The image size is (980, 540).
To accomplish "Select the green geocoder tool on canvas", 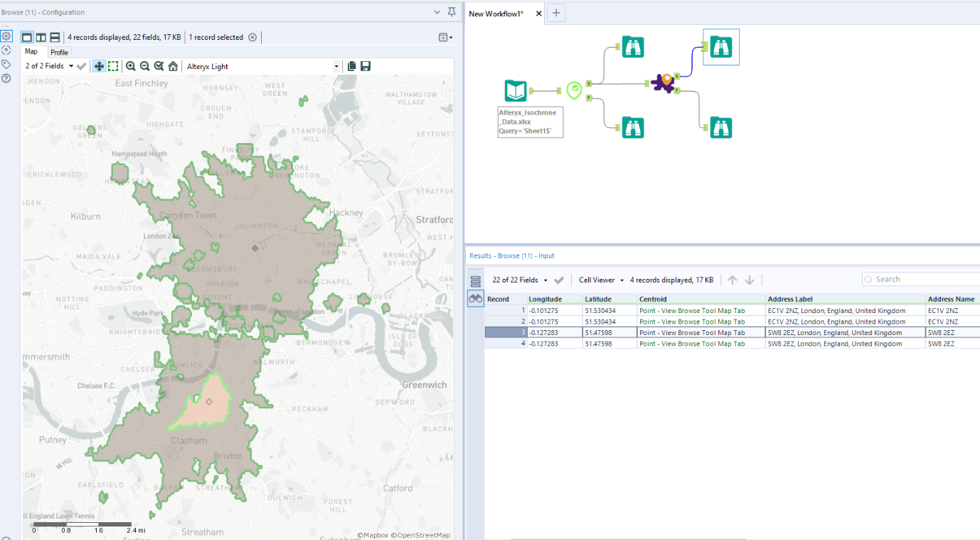I will coord(574,90).
